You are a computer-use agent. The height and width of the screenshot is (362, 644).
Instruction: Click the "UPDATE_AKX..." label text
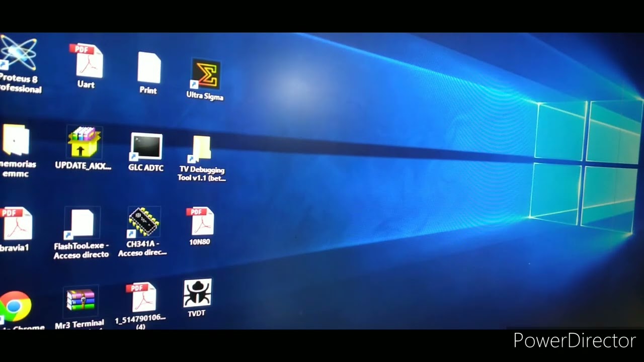83,165
